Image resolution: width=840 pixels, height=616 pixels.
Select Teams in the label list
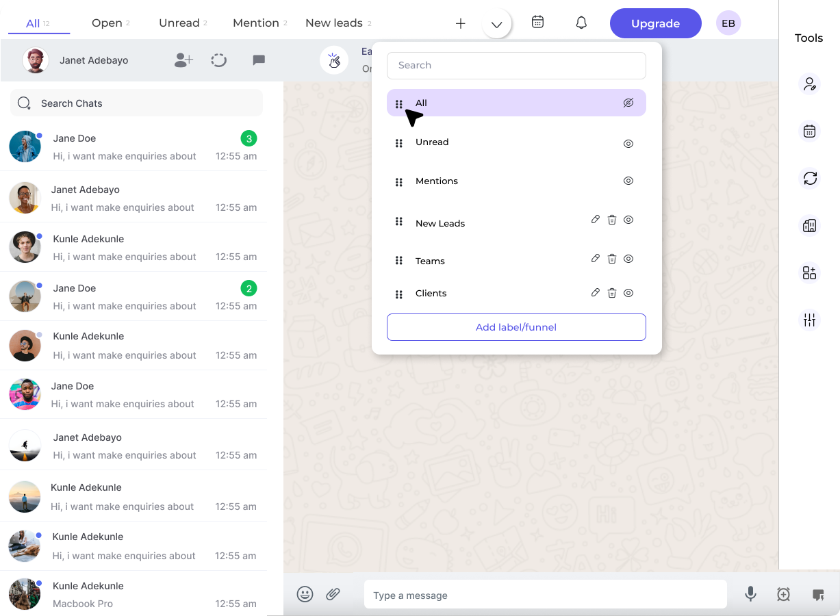click(x=430, y=261)
